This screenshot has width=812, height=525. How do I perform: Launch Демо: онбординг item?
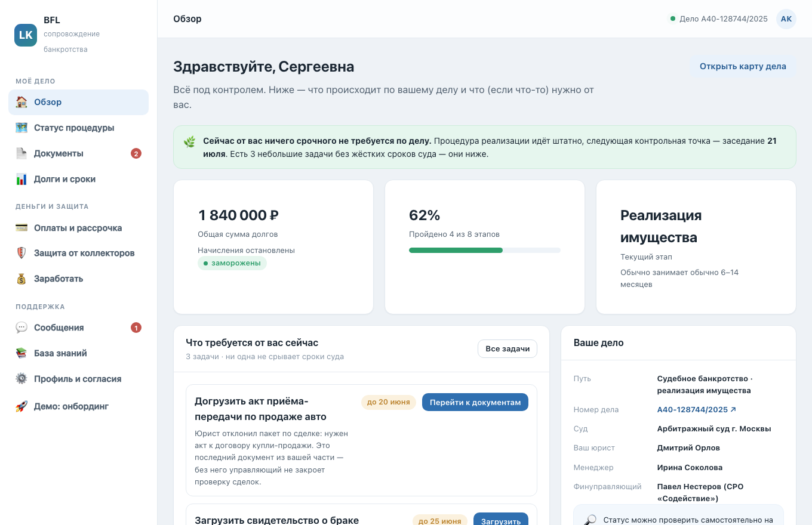pyautogui.click(x=78, y=406)
